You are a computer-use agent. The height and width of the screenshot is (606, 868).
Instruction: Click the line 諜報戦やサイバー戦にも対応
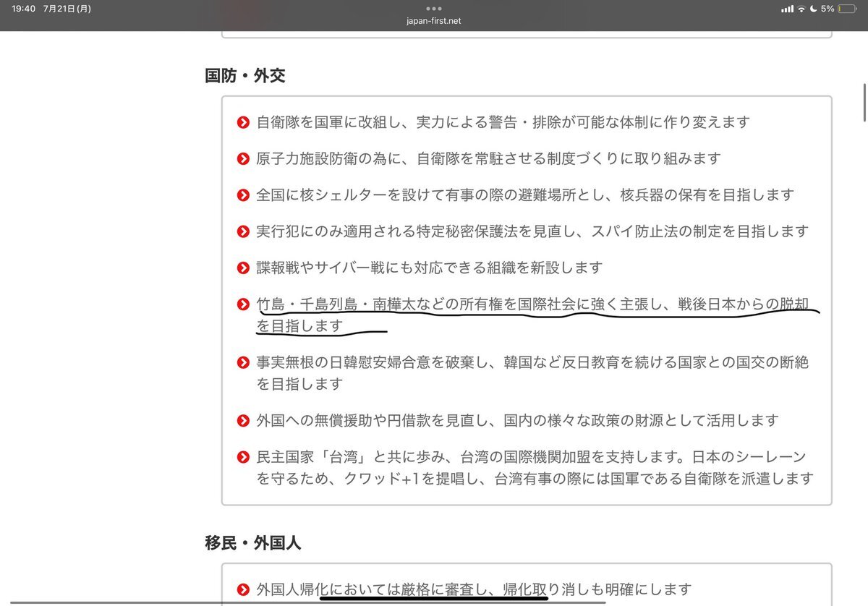click(x=429, y=268)
